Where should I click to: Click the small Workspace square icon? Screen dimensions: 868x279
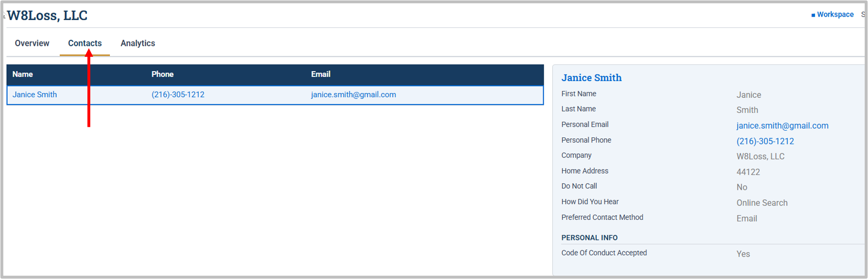813,15
